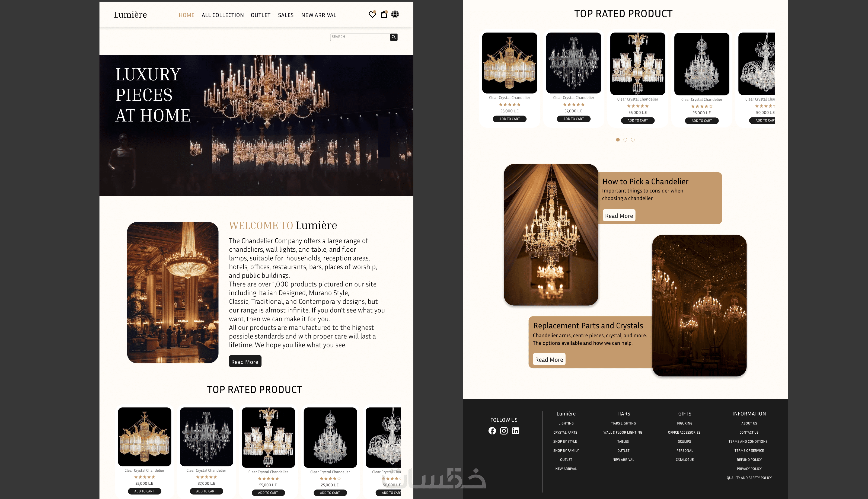Screen dimensions: 868x499
Task: Select the third carousel dot
Action: click(633, 139)
